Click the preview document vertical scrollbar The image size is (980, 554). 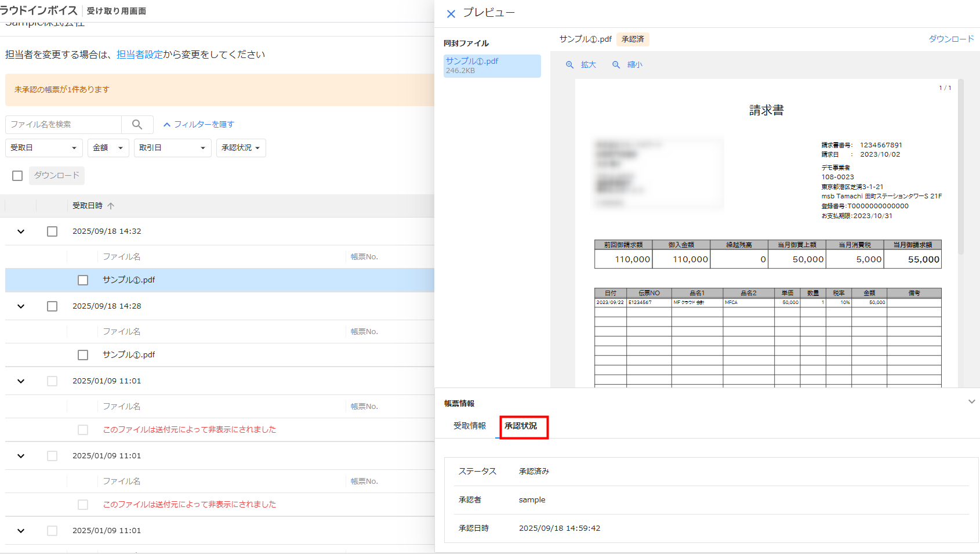coord(961,168)
